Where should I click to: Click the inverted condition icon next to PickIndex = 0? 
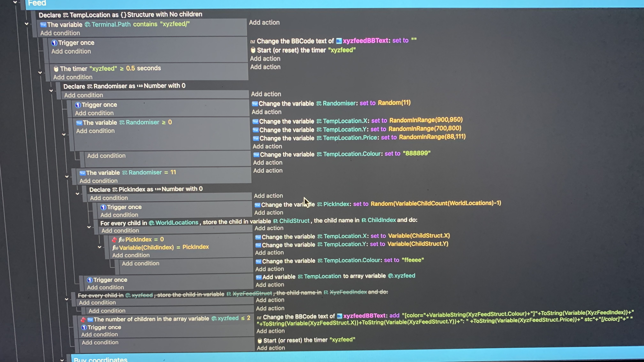pyautogui.click(x=114, y=240)
